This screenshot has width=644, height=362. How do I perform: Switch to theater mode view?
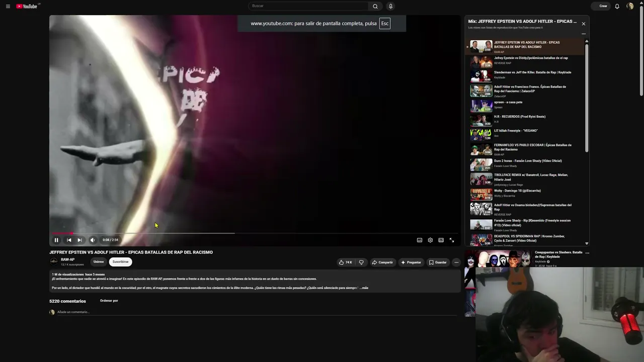(x=441, y=240)
